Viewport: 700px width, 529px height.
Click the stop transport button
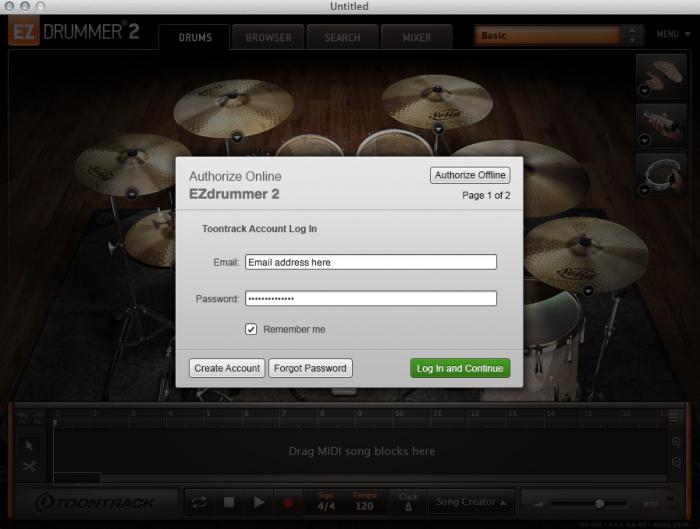tap(229, 502)
